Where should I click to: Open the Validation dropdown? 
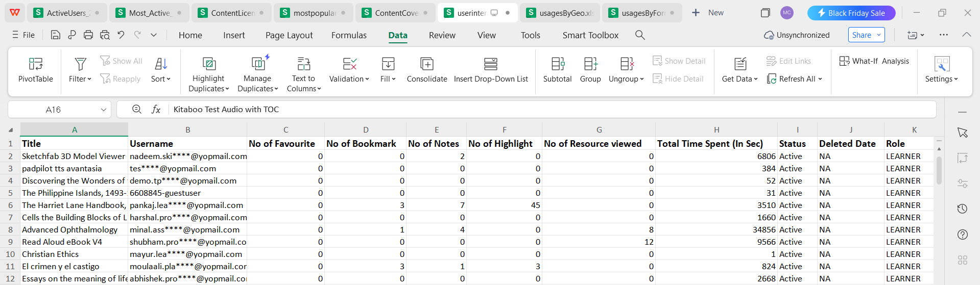coord(349,79)
